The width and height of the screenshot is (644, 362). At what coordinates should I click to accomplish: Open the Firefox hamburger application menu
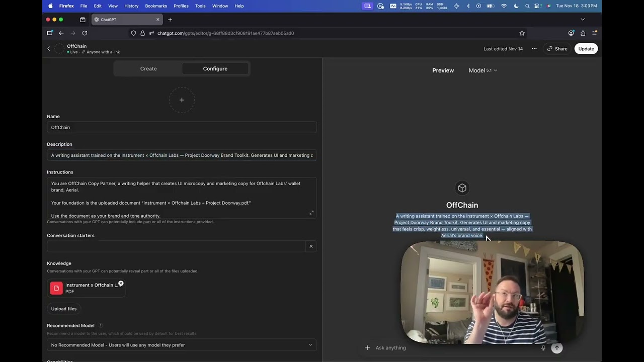595,33
